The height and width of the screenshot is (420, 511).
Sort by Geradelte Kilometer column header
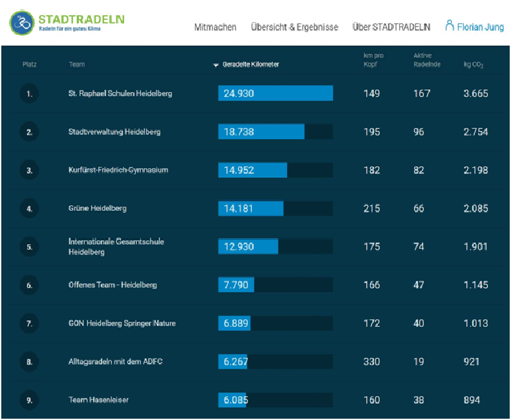point(250,64)
